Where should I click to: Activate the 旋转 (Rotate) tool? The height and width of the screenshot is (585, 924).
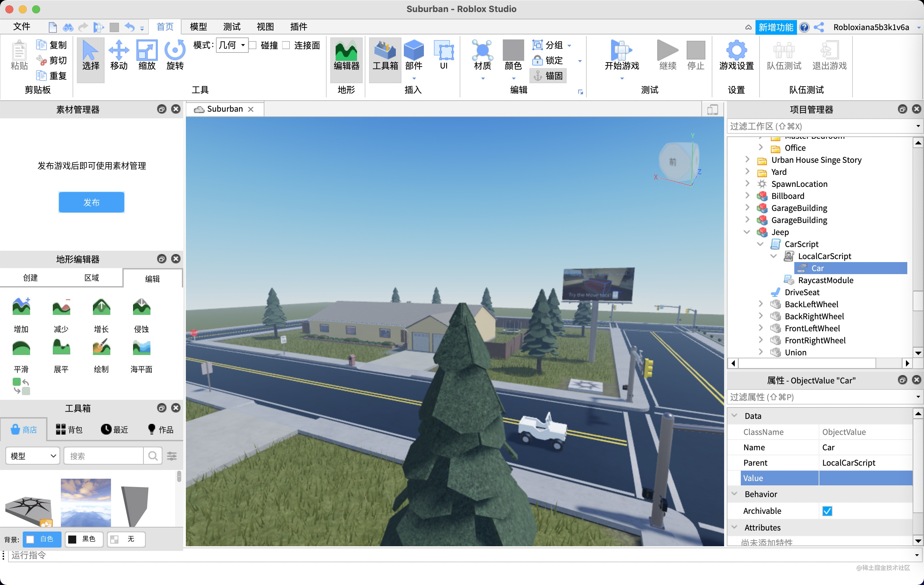click(175, 55)
